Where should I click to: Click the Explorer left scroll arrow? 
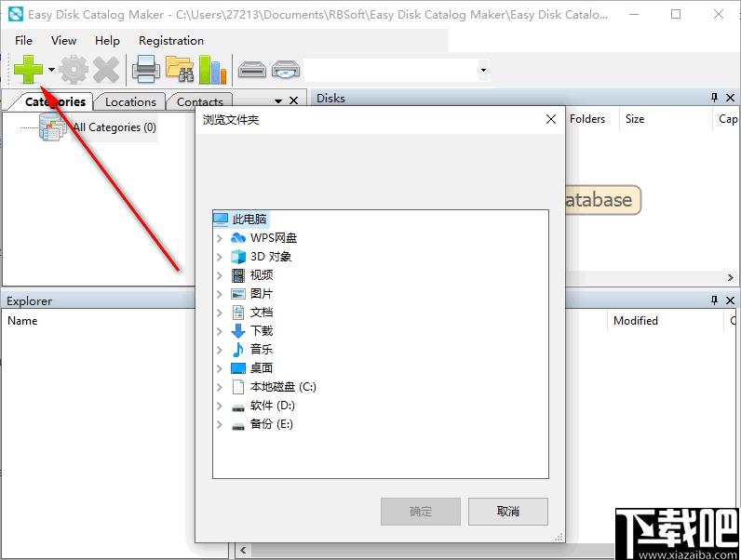coord(243,550)
